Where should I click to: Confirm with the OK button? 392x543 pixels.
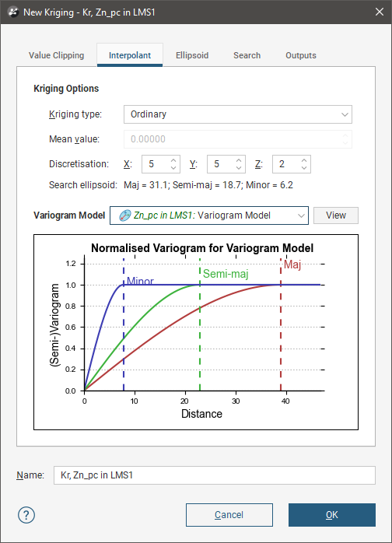point(332,515)
